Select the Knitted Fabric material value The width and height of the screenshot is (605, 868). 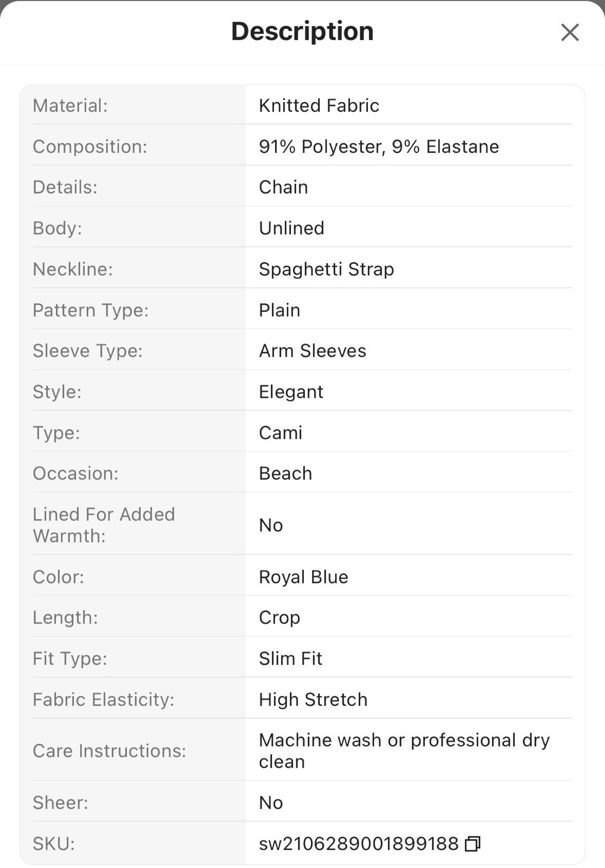(319, 105)
